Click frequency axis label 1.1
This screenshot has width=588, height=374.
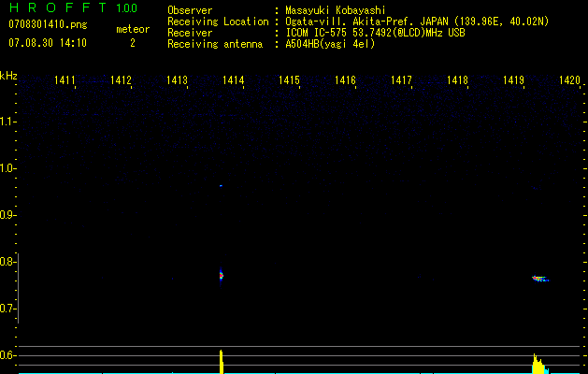7,122
